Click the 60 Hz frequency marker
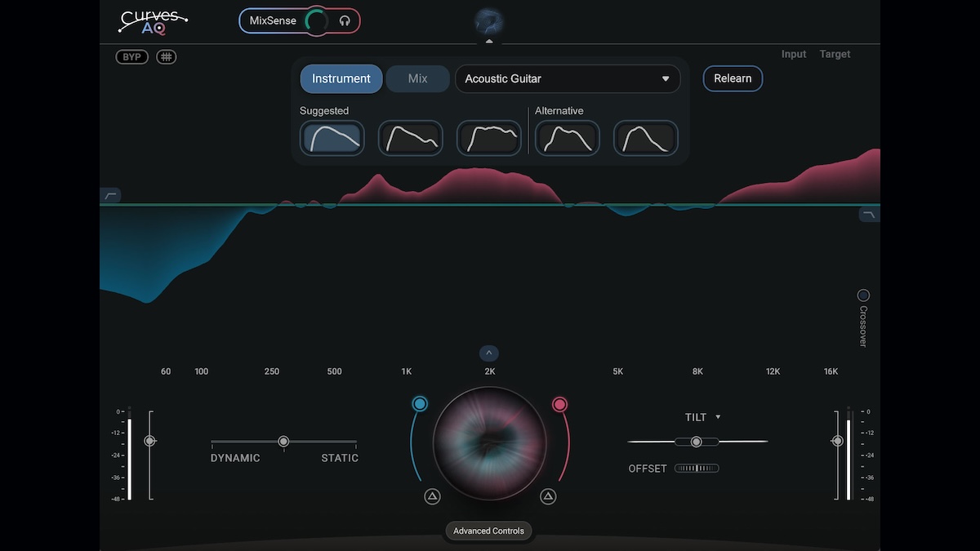 166,371
